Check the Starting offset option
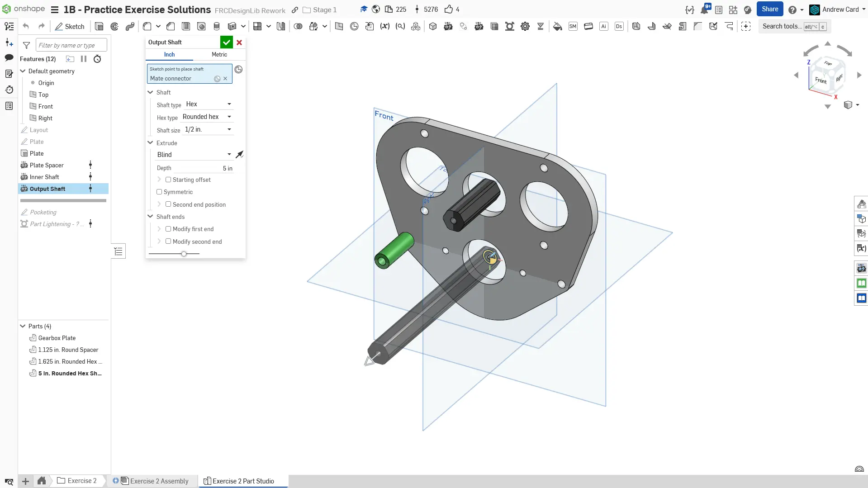Viewport: 868px width, 488px height. click(168, 180)
